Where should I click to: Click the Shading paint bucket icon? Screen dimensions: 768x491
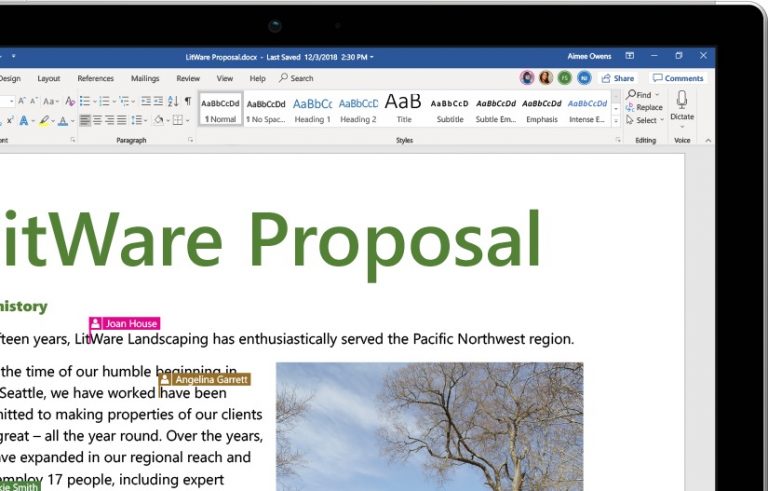[158, 120]
